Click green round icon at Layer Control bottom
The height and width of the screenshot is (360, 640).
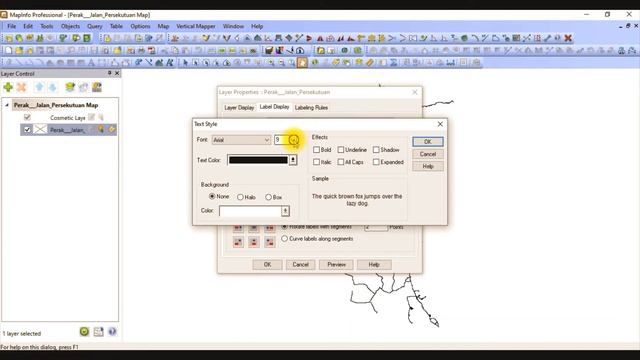click(84, 331)
